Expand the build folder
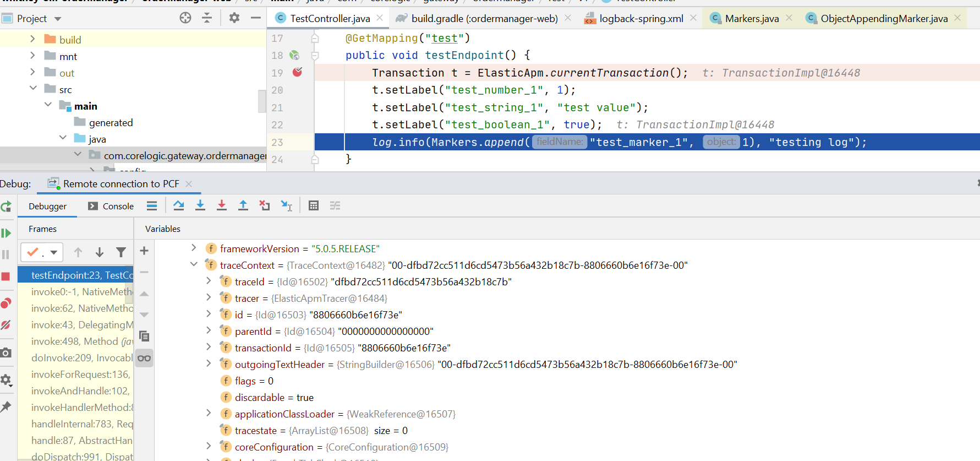Image resolution: width=980 pixels, height=461 pixels. tap(32, 39)
